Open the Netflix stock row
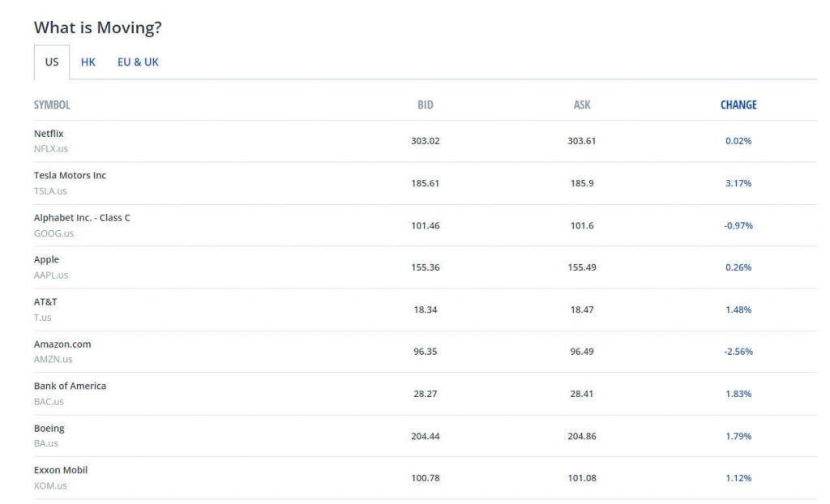The image size is (830, 504). 49,134
